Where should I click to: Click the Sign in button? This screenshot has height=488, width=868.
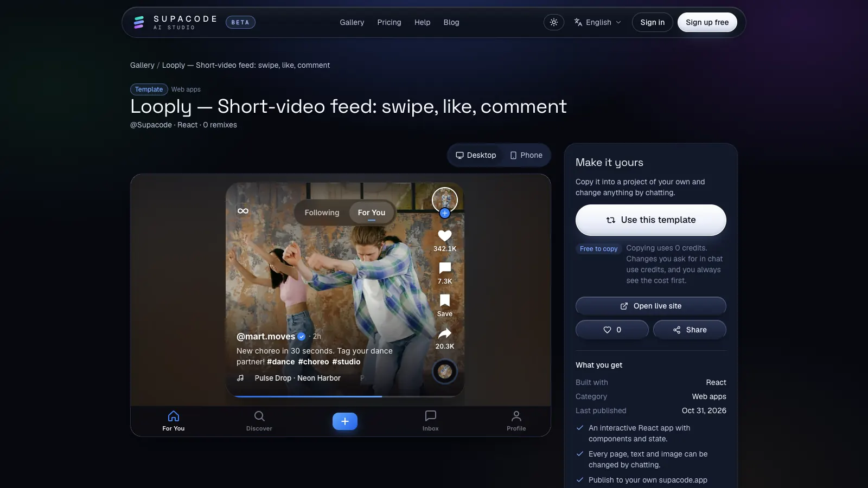[653, 22]
